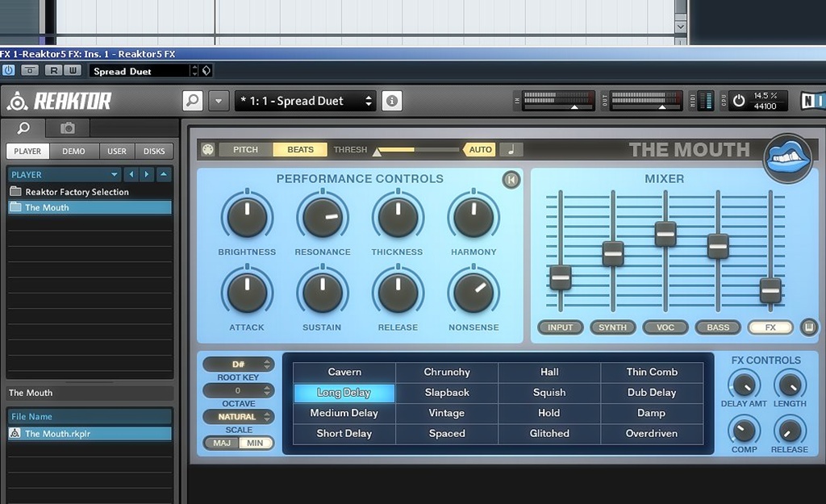The image size is (826, 504).
Task: Choose the Glitched effect preset
Action: tap(549, 433)
